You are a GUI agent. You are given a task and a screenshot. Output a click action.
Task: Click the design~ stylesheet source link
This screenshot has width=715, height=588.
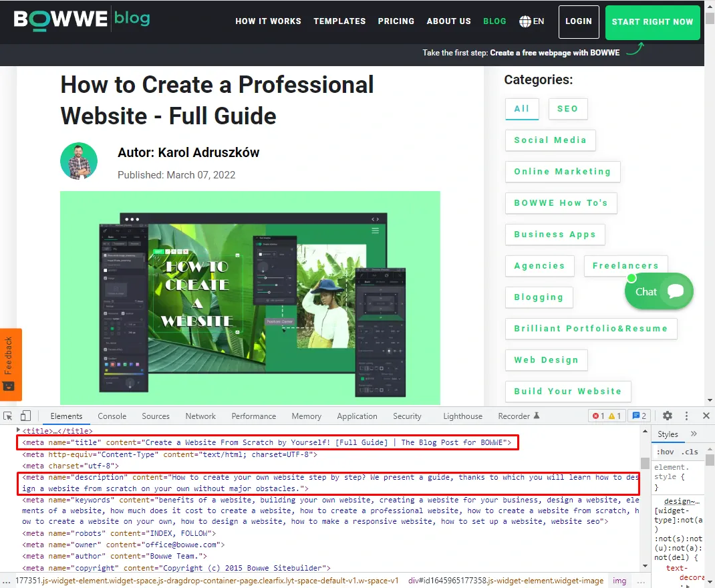click(x=682, y=501)
